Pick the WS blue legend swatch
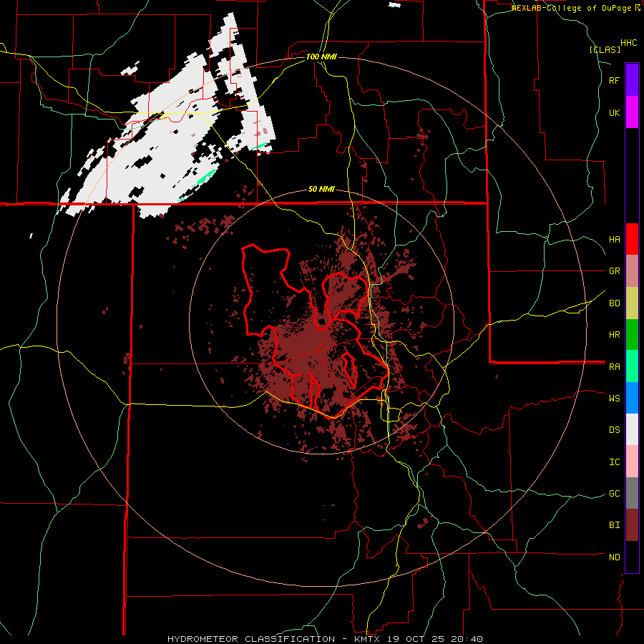 (x=632, y=398)
